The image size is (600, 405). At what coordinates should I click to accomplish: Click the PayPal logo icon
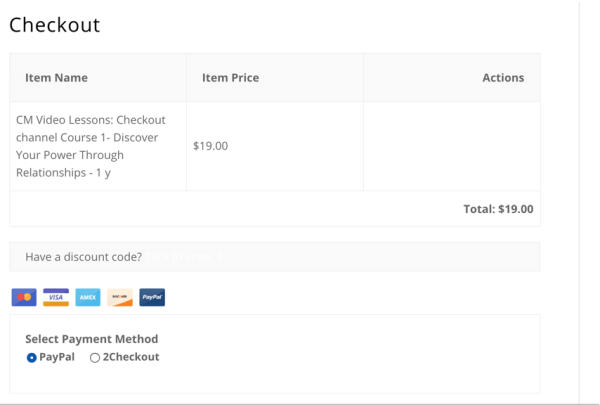152,297
